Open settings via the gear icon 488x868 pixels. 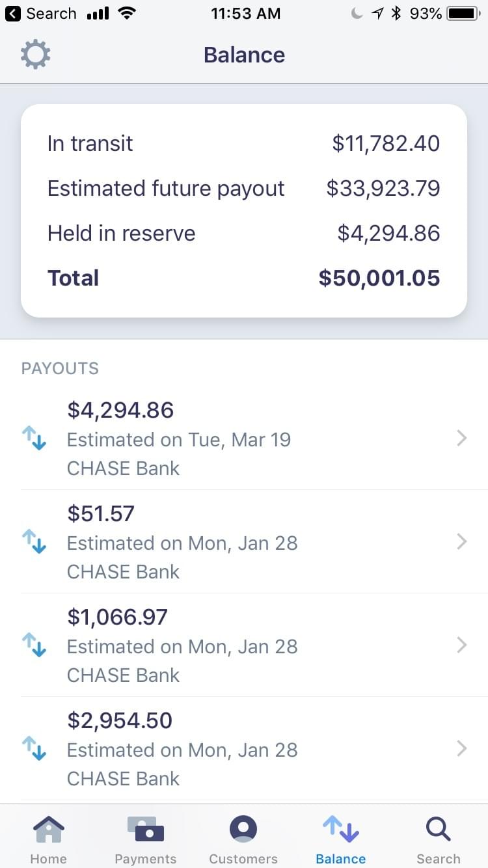[35, 55]
